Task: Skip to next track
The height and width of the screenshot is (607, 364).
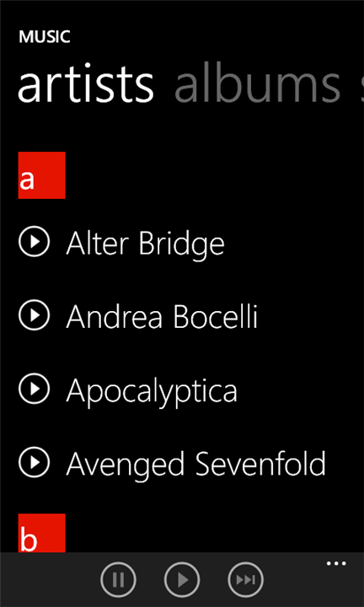Action: point(246,579)
